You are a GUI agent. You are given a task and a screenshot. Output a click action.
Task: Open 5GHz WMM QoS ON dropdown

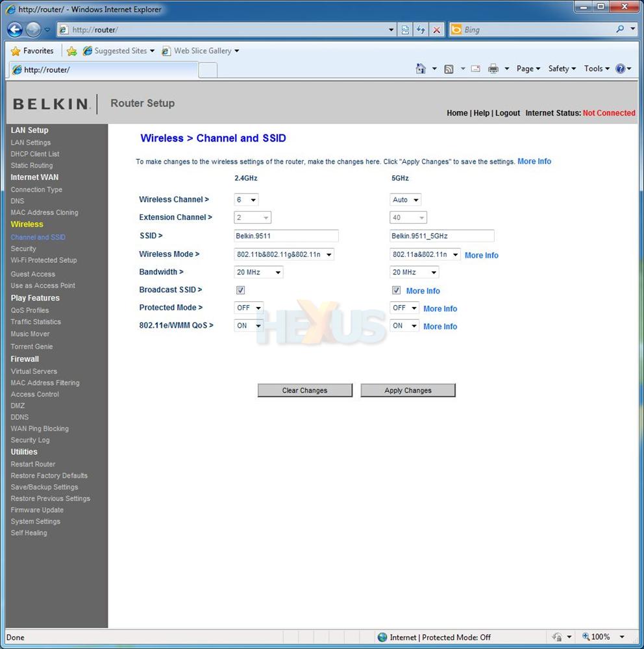(404, 325)
